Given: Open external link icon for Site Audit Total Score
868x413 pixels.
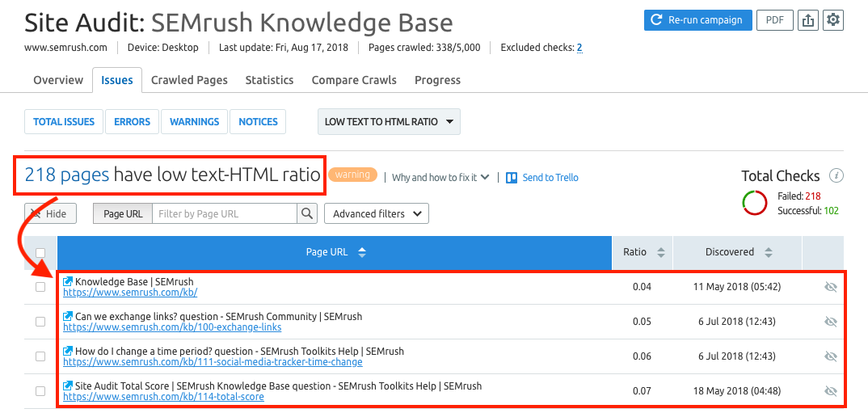Looking at the screenshot, I should [x=68, y=386].
